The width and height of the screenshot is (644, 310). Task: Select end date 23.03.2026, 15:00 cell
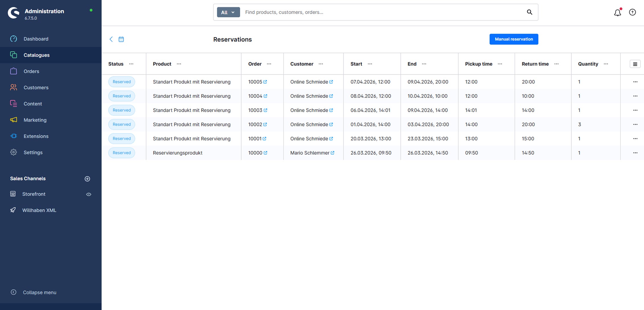(429, 139)
